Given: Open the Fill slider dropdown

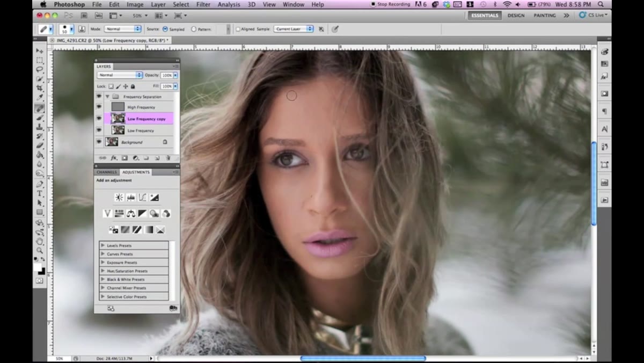Looking at the screenshot, I should click(x=175, y=86).
